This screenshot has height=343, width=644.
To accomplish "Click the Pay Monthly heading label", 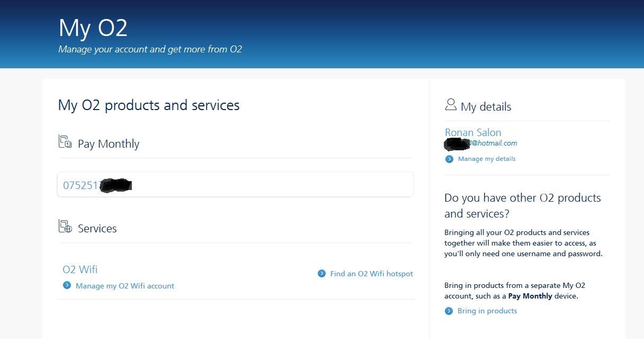I will pos(108,143).
